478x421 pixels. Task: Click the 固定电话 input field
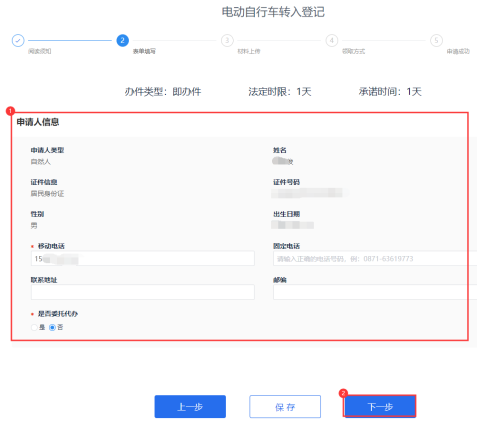click(x=375, y=258)
